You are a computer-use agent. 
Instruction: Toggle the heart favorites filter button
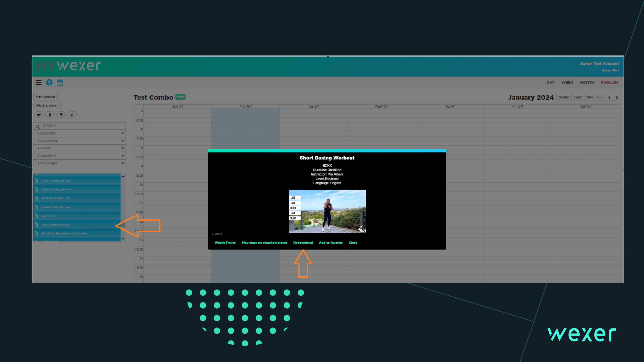(61, 115)
